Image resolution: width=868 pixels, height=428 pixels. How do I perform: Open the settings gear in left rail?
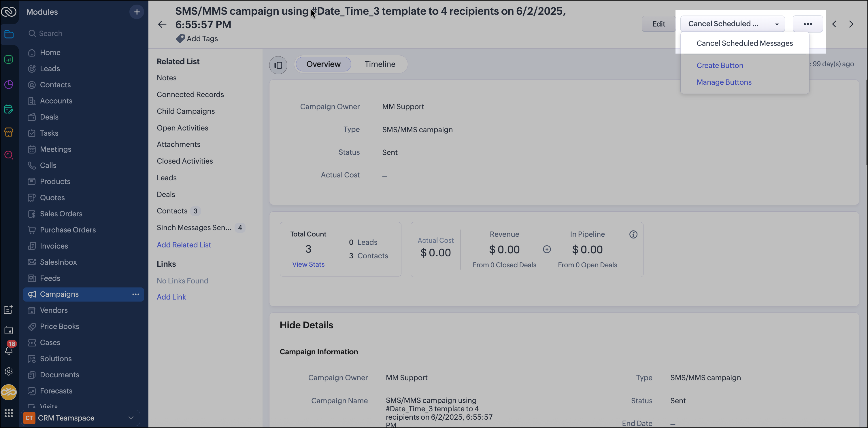click(9, 372)
